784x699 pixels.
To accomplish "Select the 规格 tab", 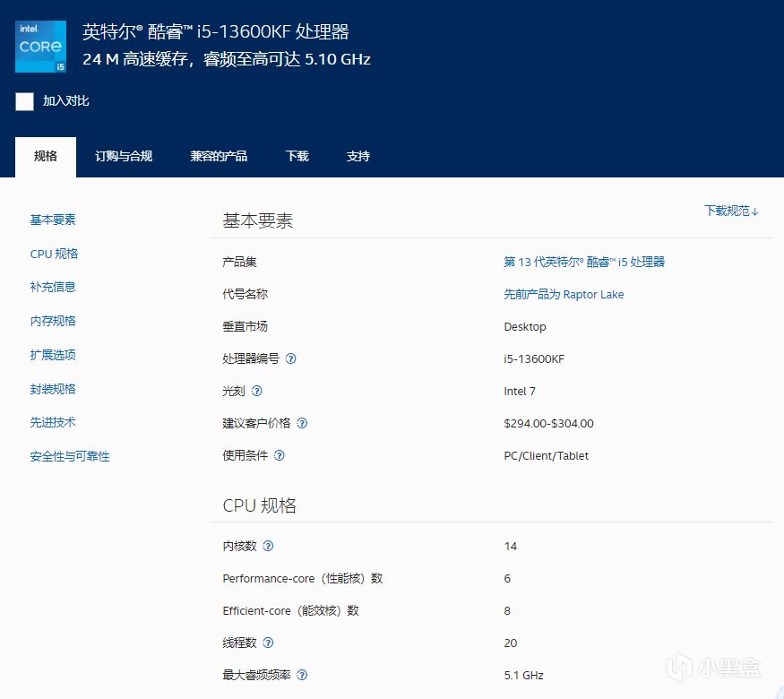I will 46,157.
